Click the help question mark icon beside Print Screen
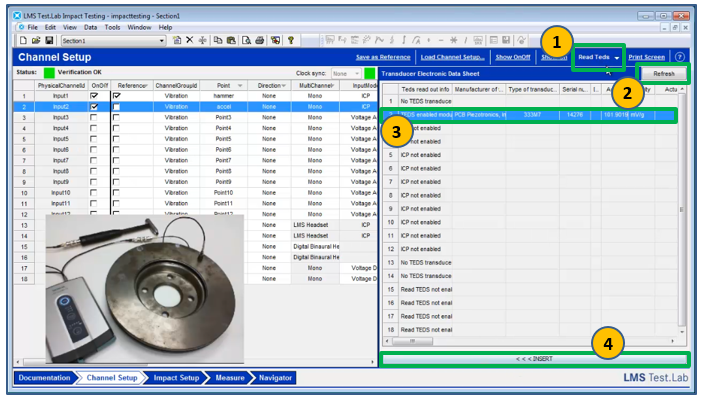Image resolution: width=701 pixels, height=401 pixels. [x=680, y=57]
